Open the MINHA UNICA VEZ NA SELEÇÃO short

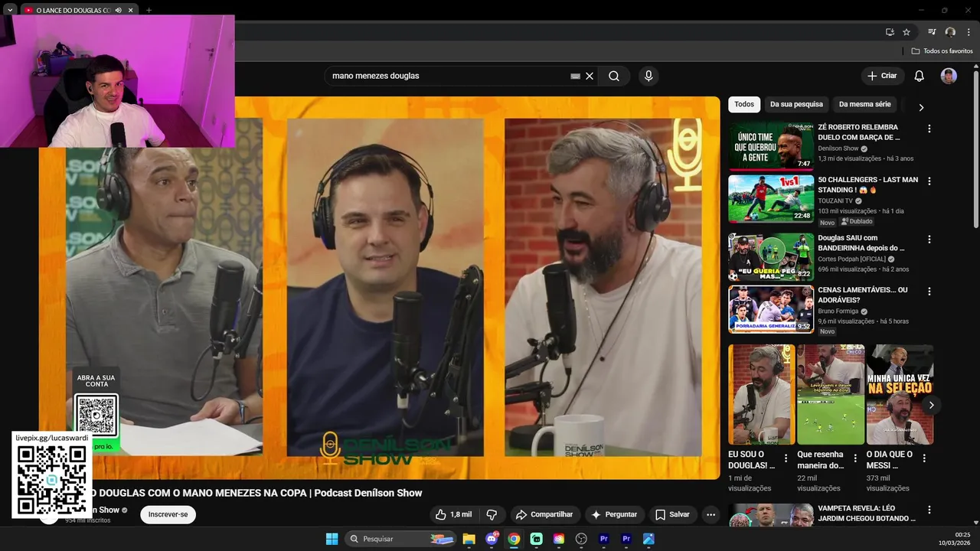click(900, 394)
